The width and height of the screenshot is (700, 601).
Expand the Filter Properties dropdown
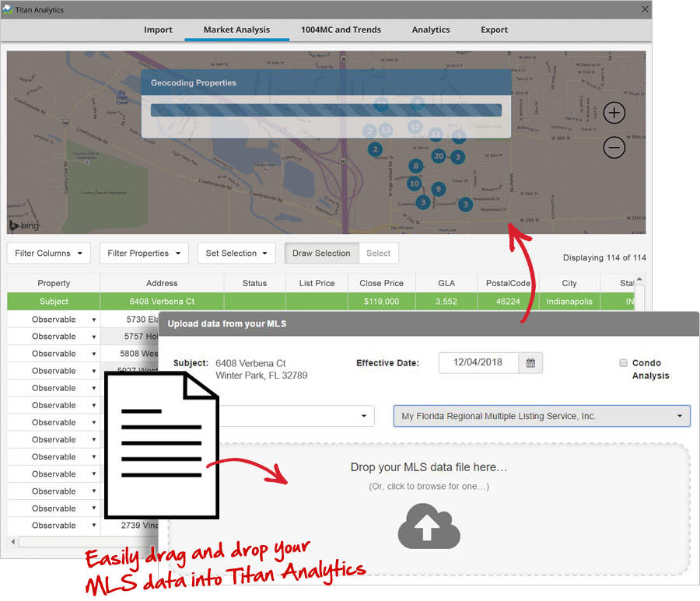tap(144, 253)
